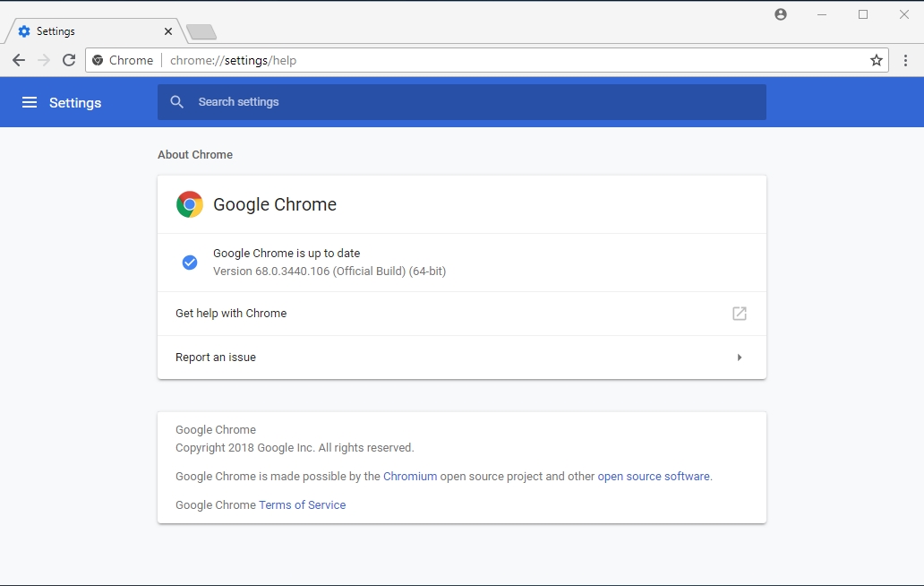The image size is (924, 586).
Task: Click the Copyright 2018 Google Inc. text
Action: (295, 447)
